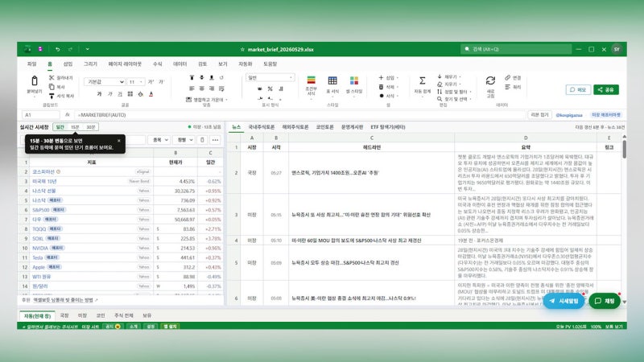The width and height of the screenshot is (644, 362).
Task: Open the File menu tab
Action: [x=31, y=64]
